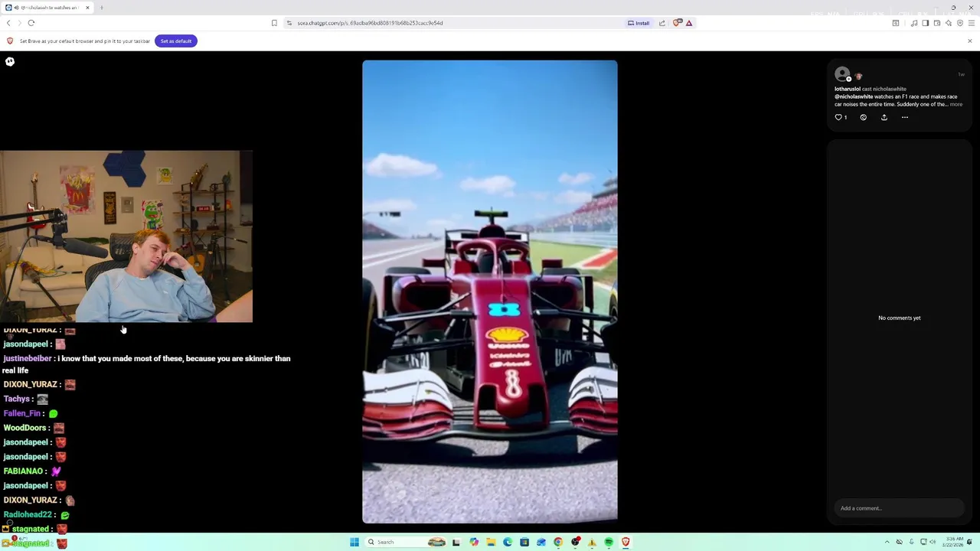Like the Sora post with heart icon
Image resolution: width=980 pixels, height=551 pixels.
coord(838,117)
